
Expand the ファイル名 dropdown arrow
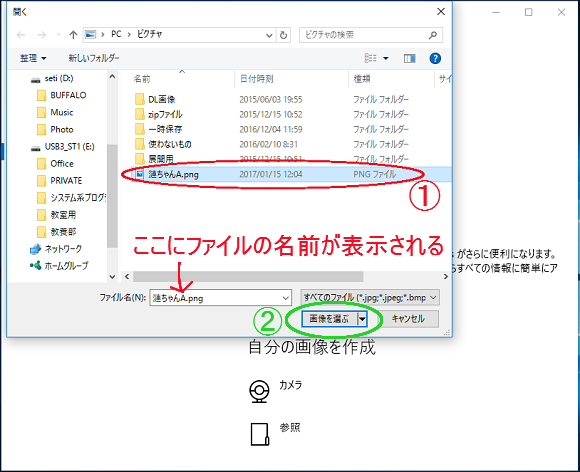pyautogui.click(x=286, y=298)
